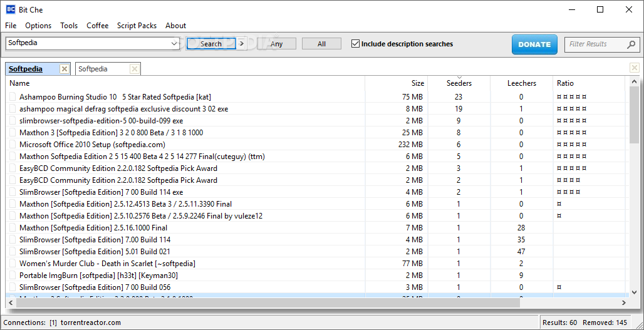
Task: Click file icon of SlimBrowser 7.00 Build 114 row
Action: tap(13, 240)
